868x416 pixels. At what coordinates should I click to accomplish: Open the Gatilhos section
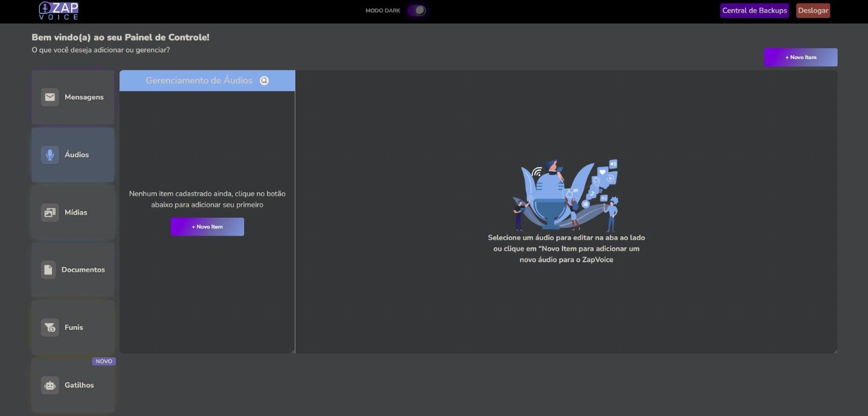click(x=73, y=385)
